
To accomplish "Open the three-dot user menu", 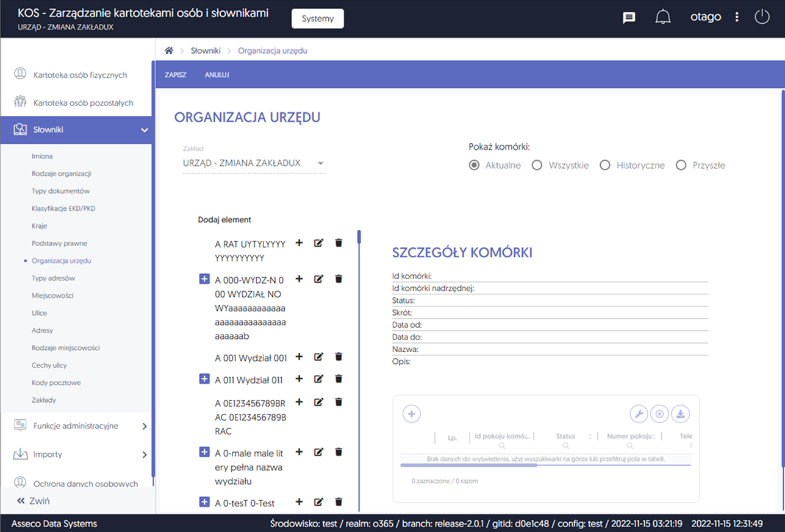I will coord(737,17).
